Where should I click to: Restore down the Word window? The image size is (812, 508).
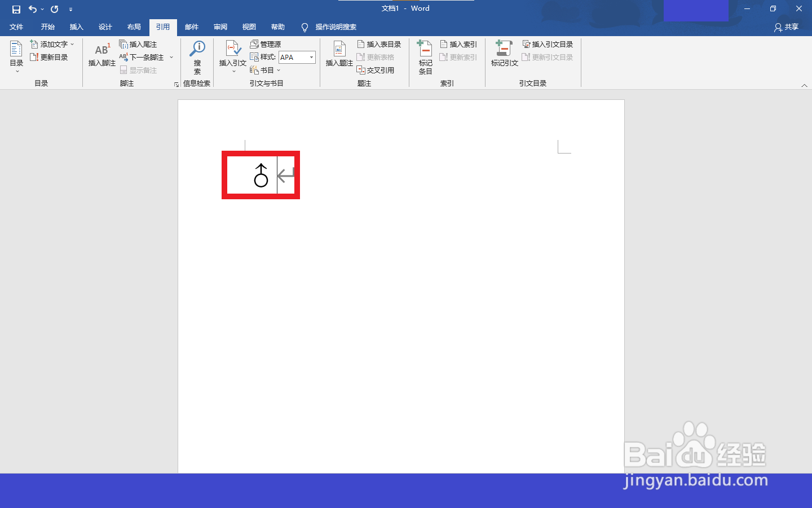tap(773, 9)
